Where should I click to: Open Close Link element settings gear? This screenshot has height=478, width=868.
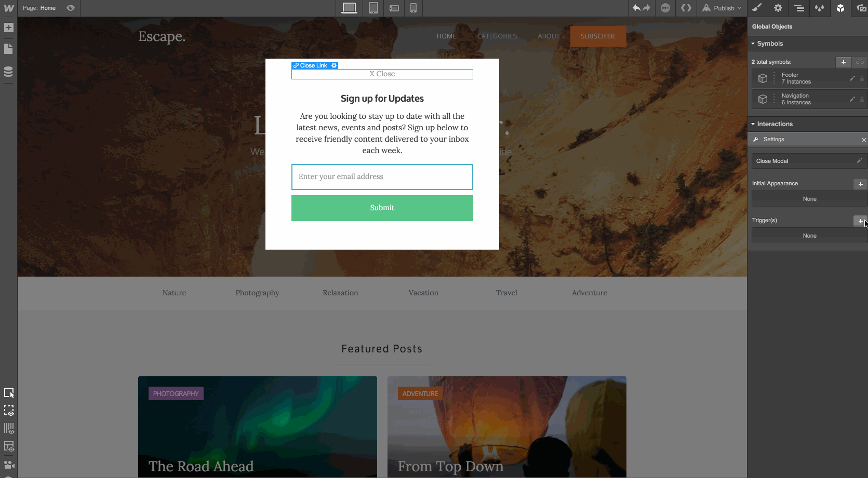334,65
